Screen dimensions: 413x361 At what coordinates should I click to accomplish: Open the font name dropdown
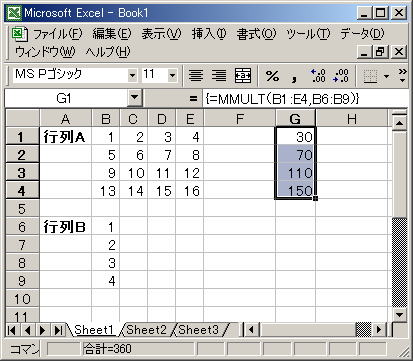coord(132,75)
